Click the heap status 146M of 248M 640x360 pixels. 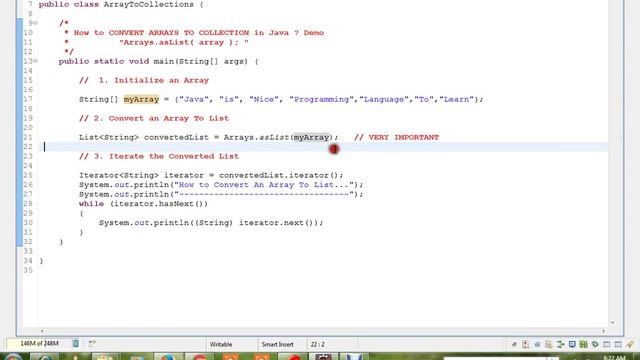coord(39,343)
